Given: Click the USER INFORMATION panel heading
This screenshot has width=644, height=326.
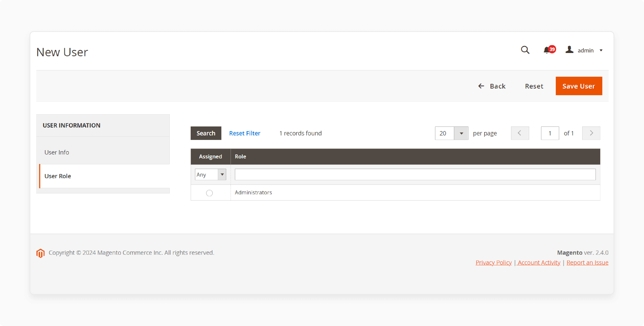Looking at the screenshot, I should [72, 125].
